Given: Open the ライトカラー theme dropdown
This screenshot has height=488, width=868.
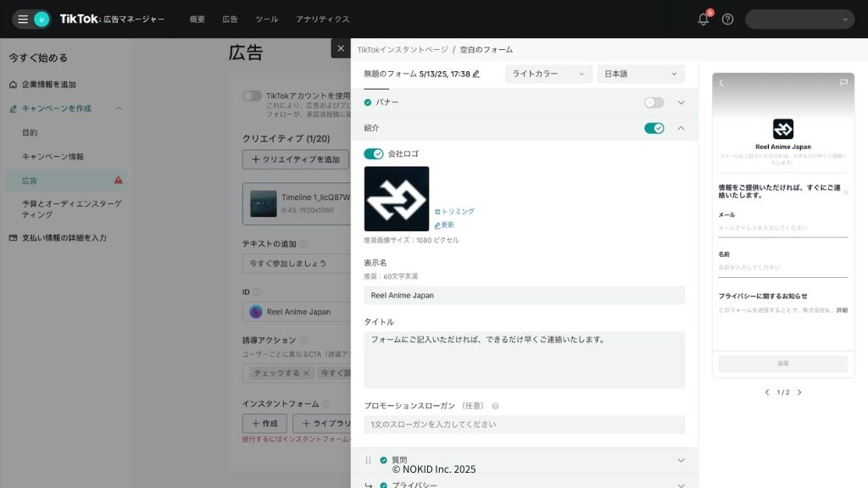Looking at the screenshot, I should [x=548, y=75].
